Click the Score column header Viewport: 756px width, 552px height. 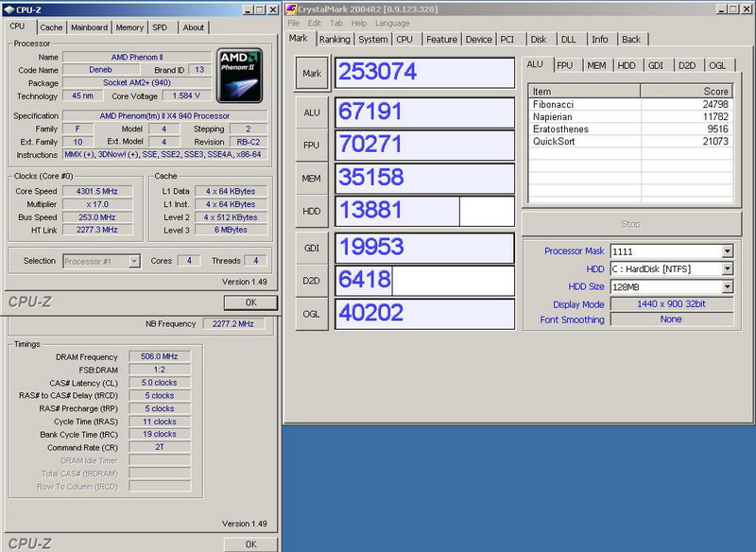click(x=687, y=91)
